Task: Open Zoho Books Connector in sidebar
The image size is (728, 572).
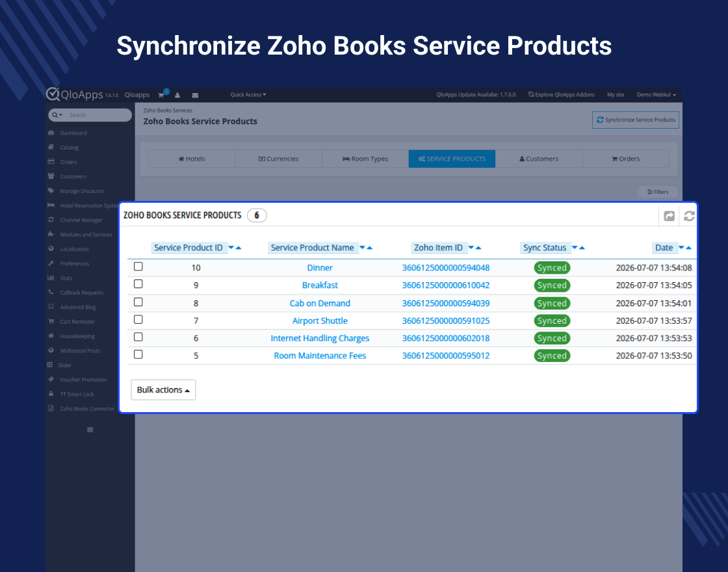Action: click(x=87, y=409)
